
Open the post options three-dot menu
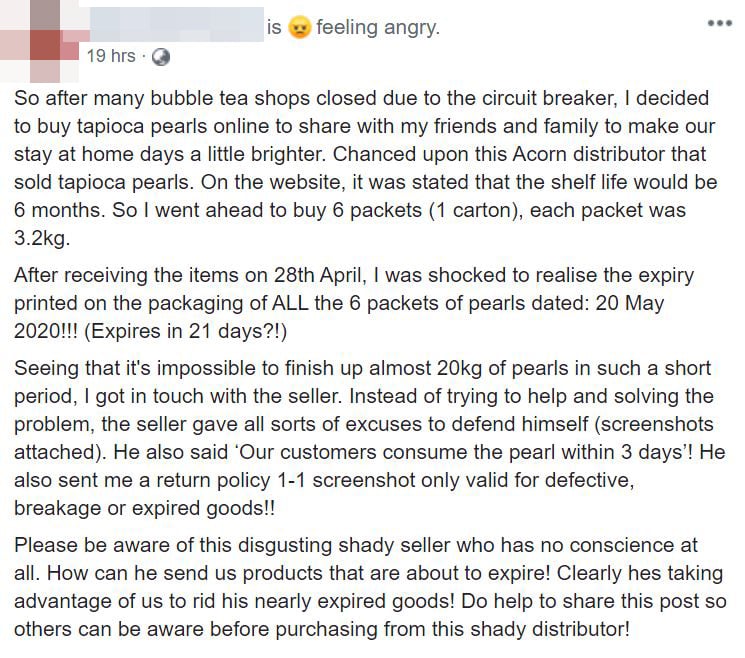pos(719,22)
